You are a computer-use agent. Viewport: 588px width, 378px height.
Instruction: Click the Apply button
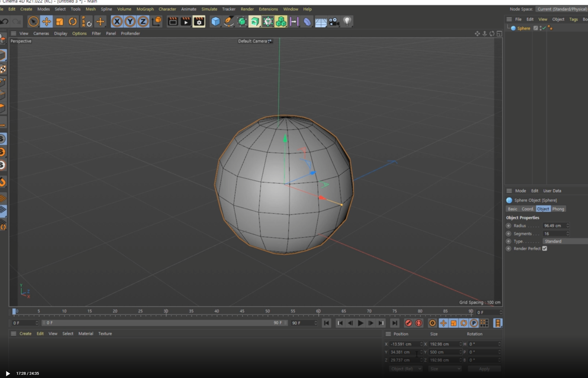tap(484, 369)
